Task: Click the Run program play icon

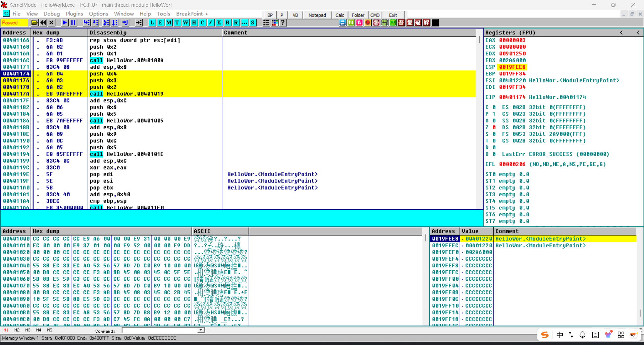Action: pos(65,23)
